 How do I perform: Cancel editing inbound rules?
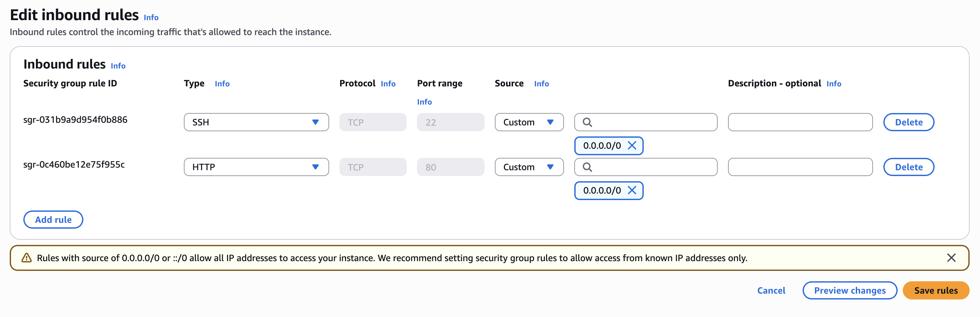(771, 291)
